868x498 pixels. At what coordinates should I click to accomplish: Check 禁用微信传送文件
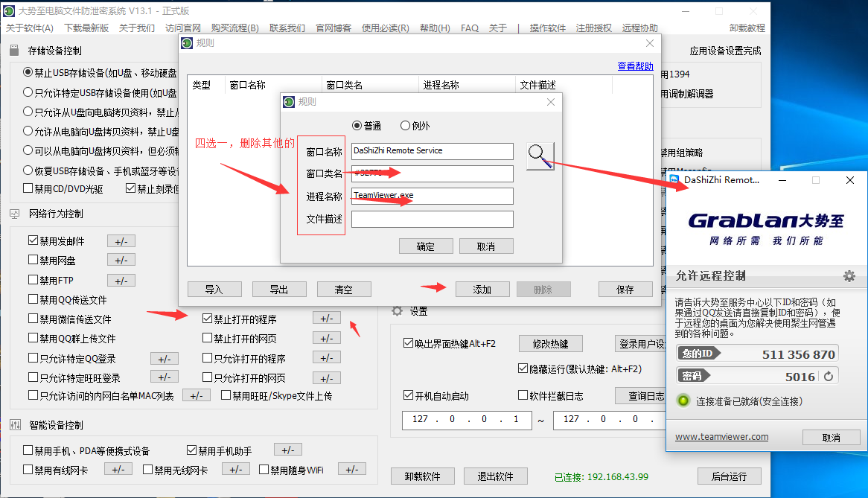tap(33, 318)
